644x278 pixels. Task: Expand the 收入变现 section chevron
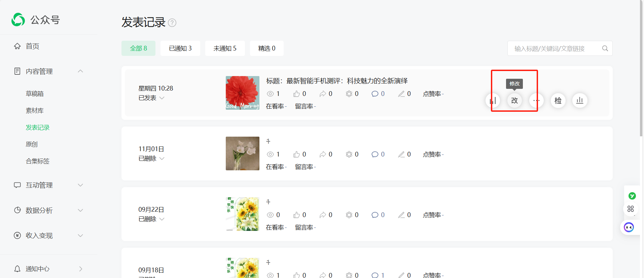[80, 236]
